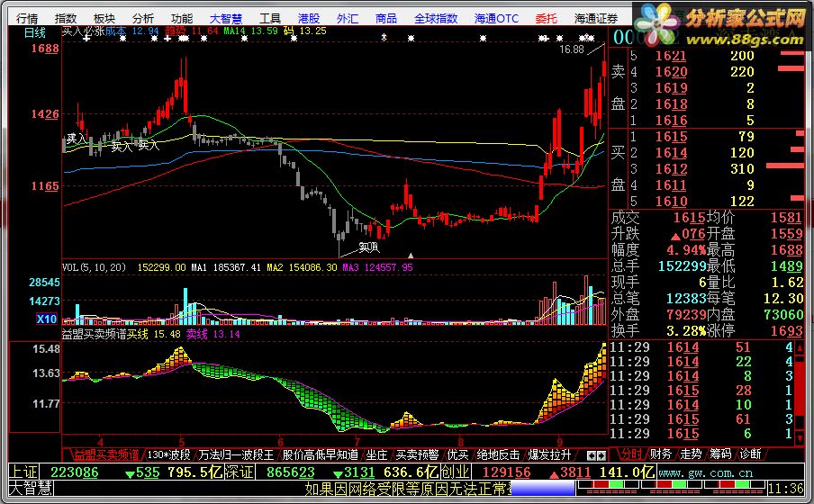Open the 大智慧 menu

pos(226,19)
